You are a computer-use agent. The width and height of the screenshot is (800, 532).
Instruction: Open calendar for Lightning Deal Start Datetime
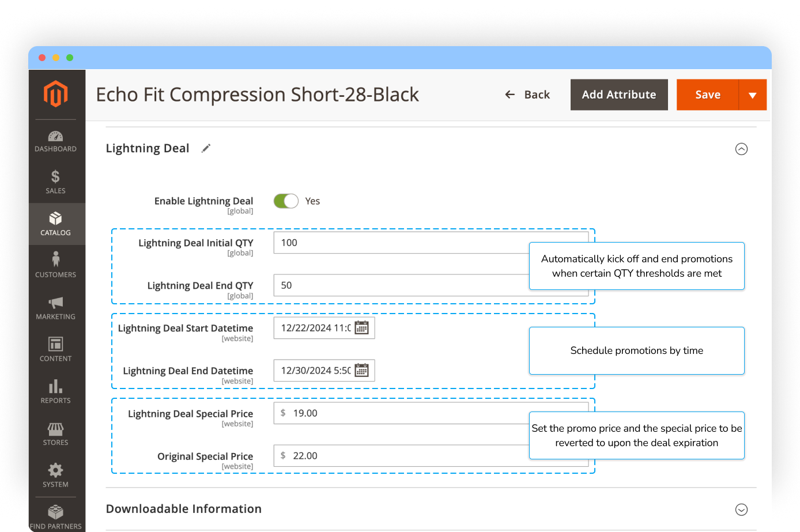(x=361, y=328)
